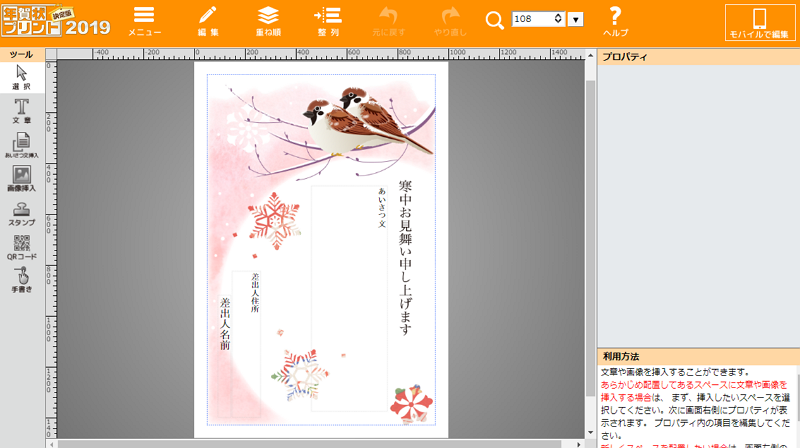Image resolution: width=800 pixels, height=448 pixels.
Task: Click the あいさつ文挿入 tool
Action: (x=21, y=145)
